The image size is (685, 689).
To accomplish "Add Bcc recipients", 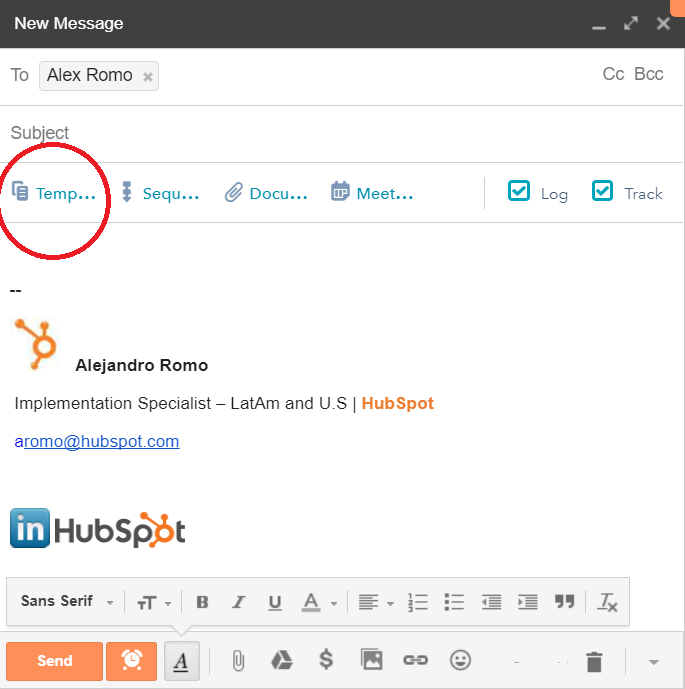I will [648, 75].
